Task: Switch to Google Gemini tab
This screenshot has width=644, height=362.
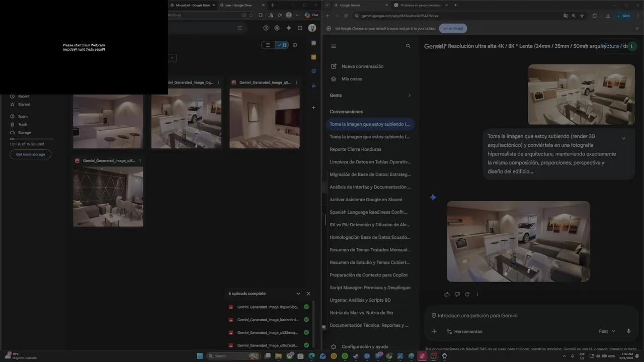Action: [x=360, y=5]
